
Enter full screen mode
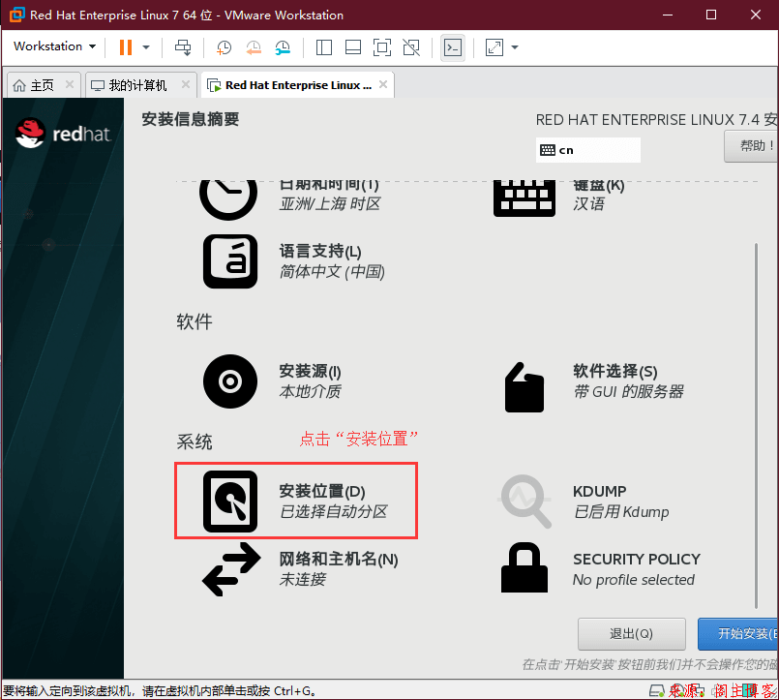382,47
